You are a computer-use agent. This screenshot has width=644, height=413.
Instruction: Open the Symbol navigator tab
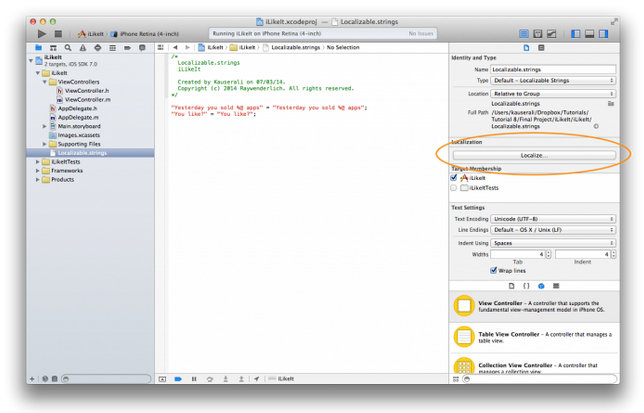[53, 48]
